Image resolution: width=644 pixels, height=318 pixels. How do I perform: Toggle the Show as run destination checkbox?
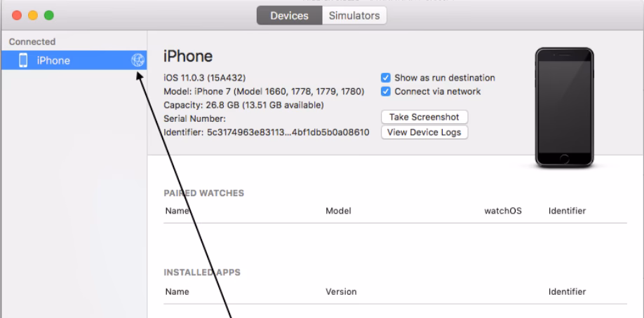coord(384,78)
